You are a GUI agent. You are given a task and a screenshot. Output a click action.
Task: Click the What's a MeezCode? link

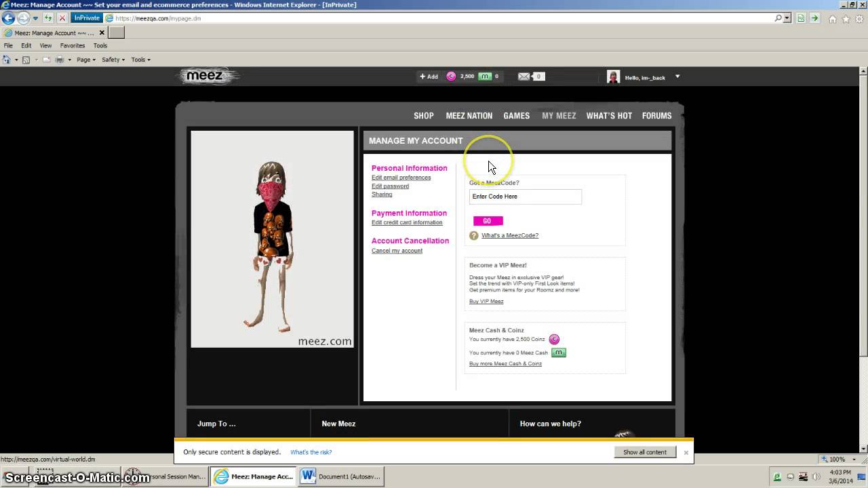pos(510,235)
